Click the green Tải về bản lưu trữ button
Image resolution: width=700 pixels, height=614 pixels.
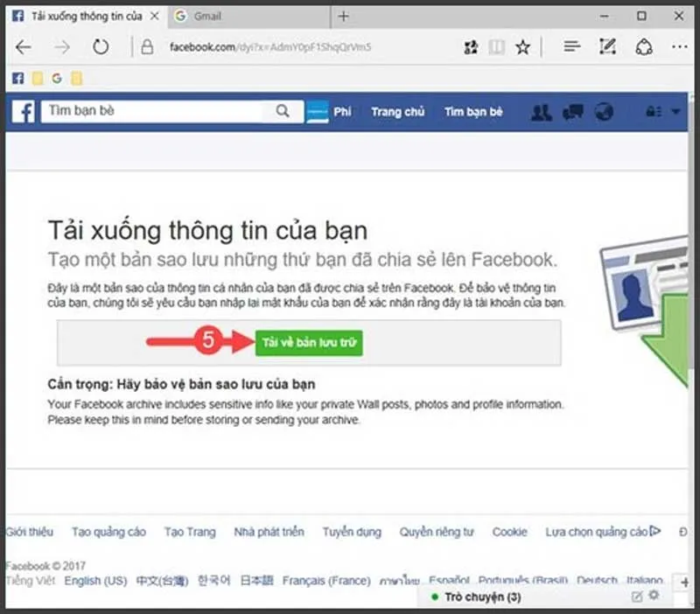tap(308, 343)
